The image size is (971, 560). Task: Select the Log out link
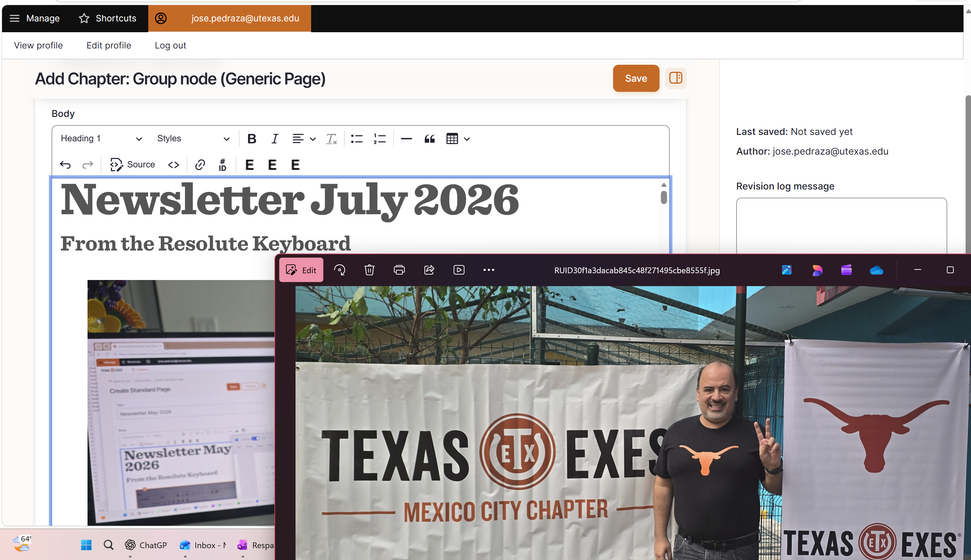(171, 45)
